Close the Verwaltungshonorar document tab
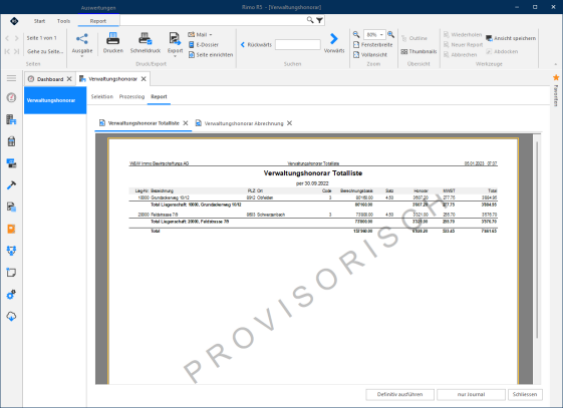 [x=144, y=79]
